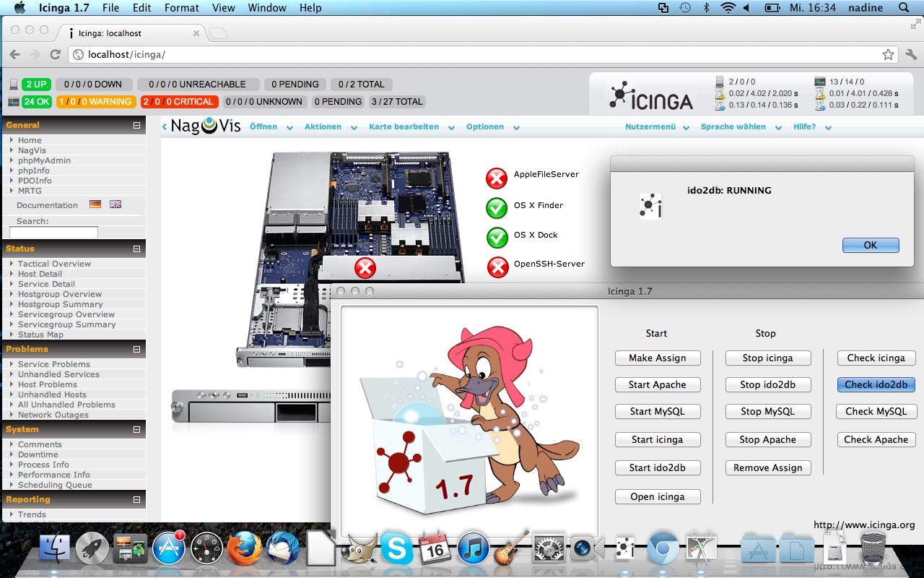Open the Chrome wrench menu

pyautogui.click(x=910, y=54)
